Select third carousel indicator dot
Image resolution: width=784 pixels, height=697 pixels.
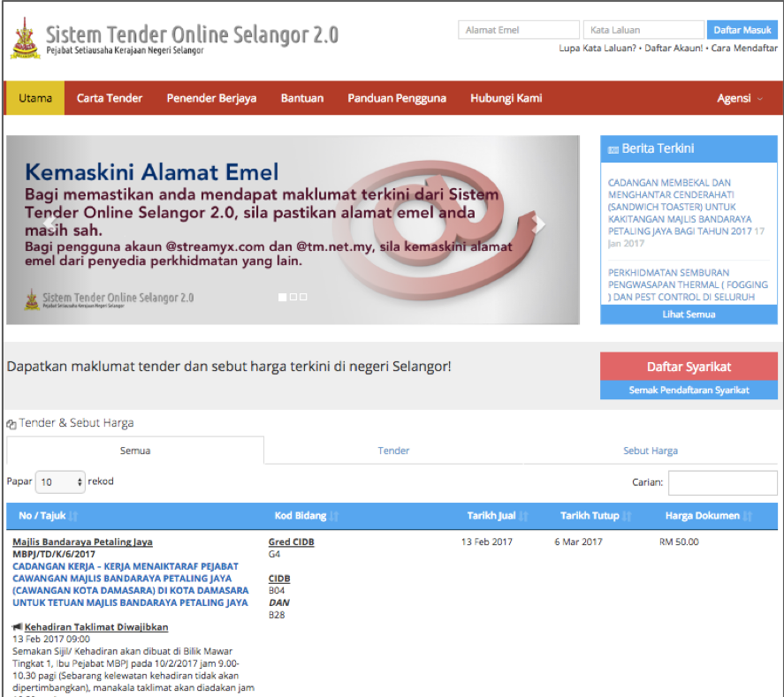point(303,297)
